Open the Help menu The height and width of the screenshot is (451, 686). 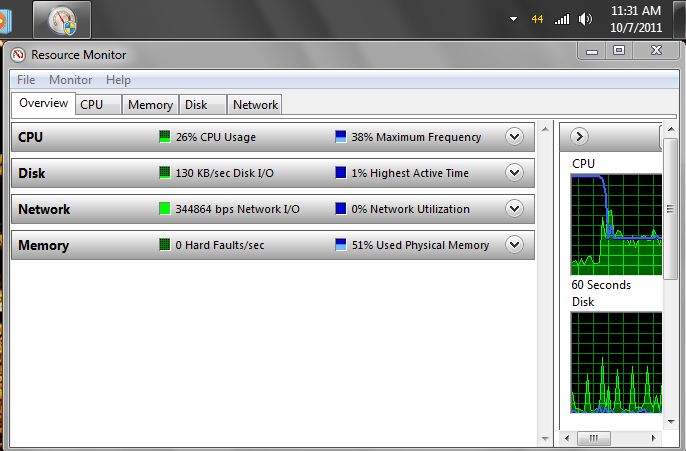pos(118,80)
